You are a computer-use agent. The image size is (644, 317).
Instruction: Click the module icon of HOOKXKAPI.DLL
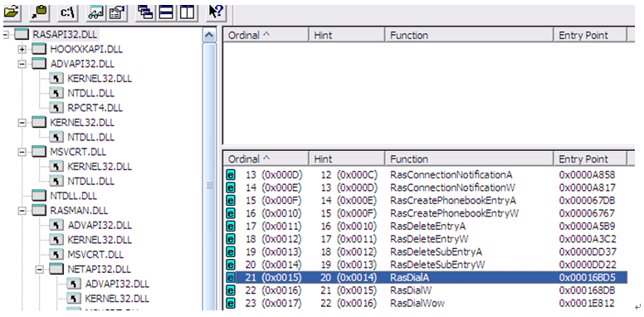coord(40,49)
